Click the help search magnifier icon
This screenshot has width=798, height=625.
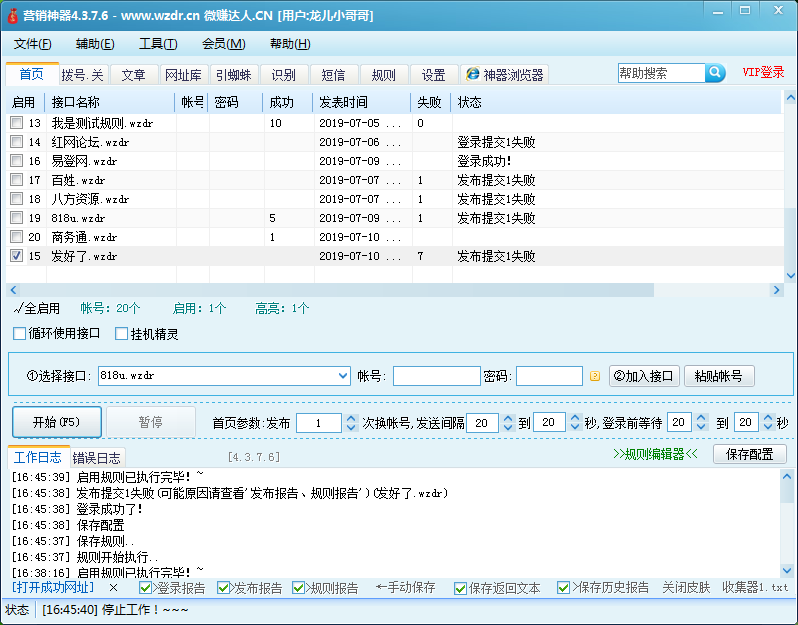click(715, 73)
